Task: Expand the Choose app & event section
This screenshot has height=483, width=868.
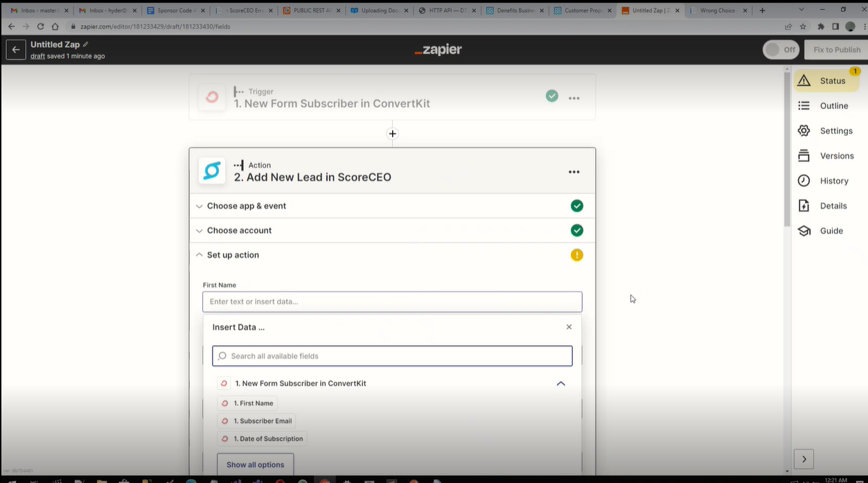Action: (x=392, y=206)
